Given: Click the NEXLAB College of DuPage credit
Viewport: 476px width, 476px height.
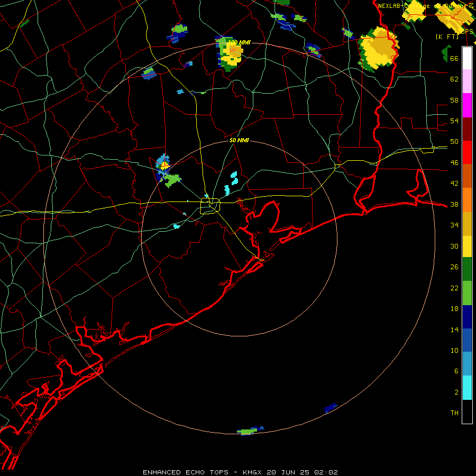Looking at the screenshot, I should point(426,6).
